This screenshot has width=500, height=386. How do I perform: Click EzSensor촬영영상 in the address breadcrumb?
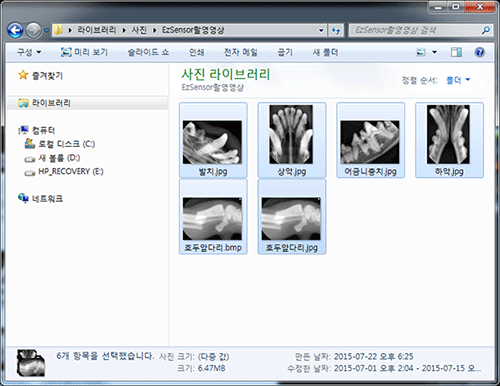pyautogui.click(x=193, y=30)
